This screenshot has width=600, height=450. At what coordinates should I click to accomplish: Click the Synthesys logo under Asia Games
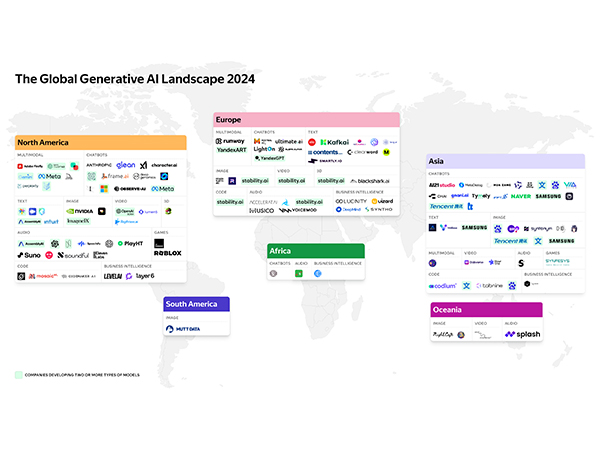click(558, 262)
